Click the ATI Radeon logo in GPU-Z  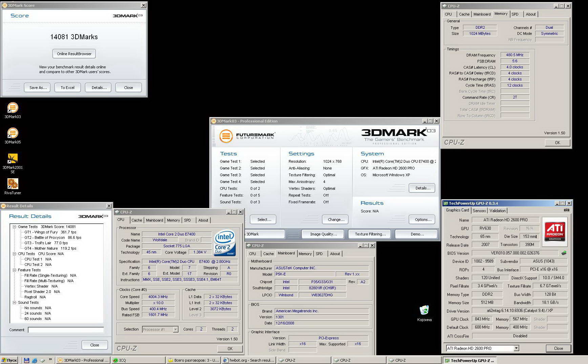555,231
